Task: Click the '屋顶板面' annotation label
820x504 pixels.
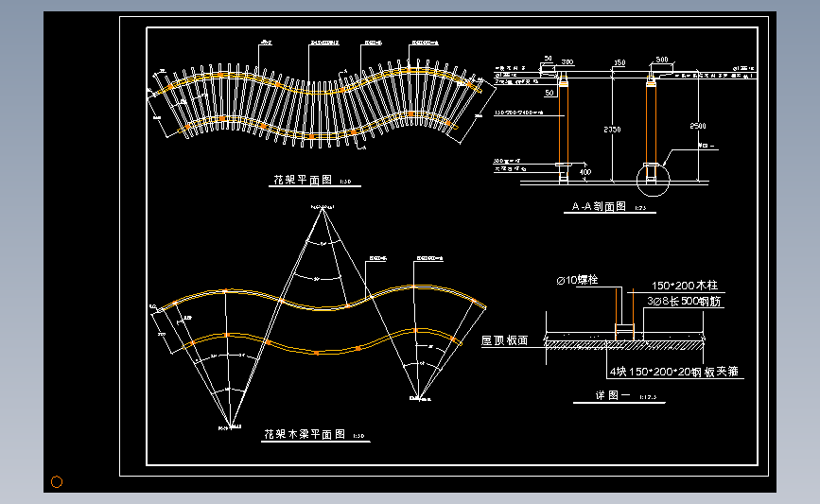Action: point(505,340)
